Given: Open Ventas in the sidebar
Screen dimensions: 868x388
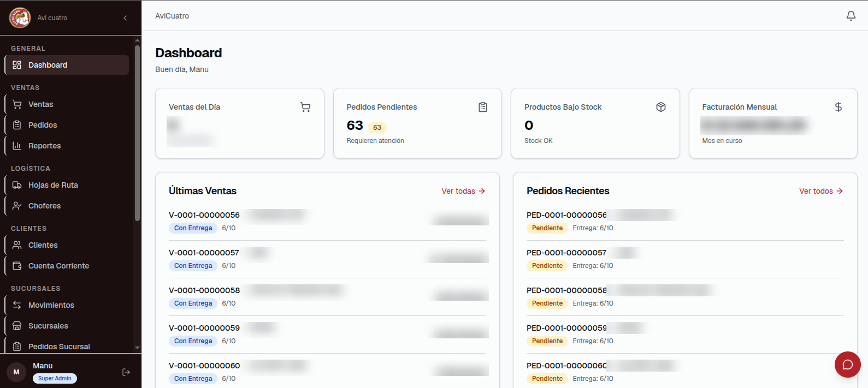Looking at the screenshot, I should pyautogui.click(x=67, y=104).
